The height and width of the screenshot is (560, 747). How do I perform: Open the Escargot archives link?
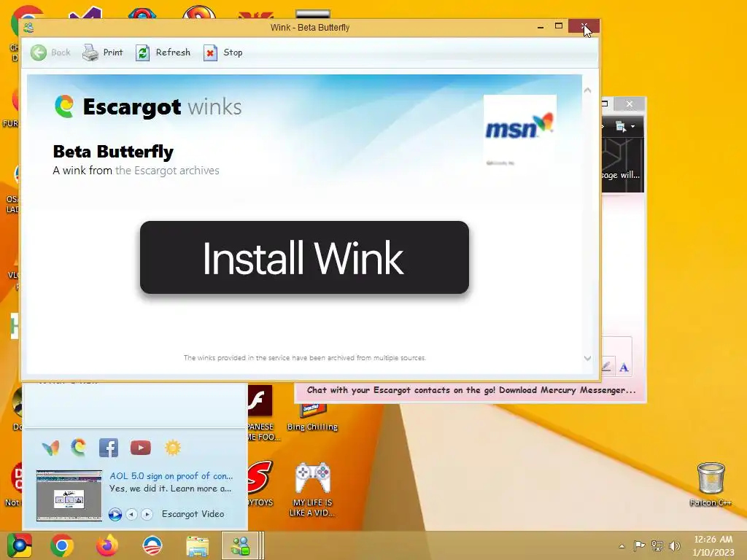click(x=167, y=171)
